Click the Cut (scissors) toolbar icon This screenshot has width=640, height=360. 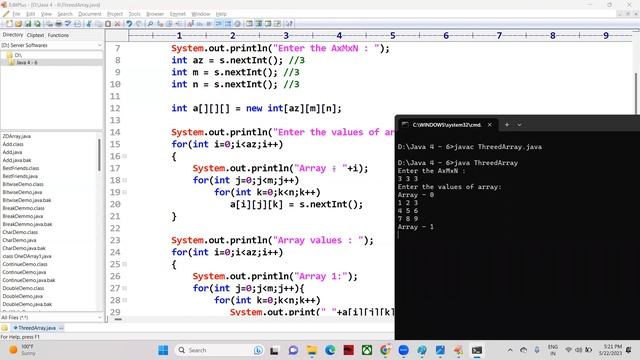pos(89,24)
